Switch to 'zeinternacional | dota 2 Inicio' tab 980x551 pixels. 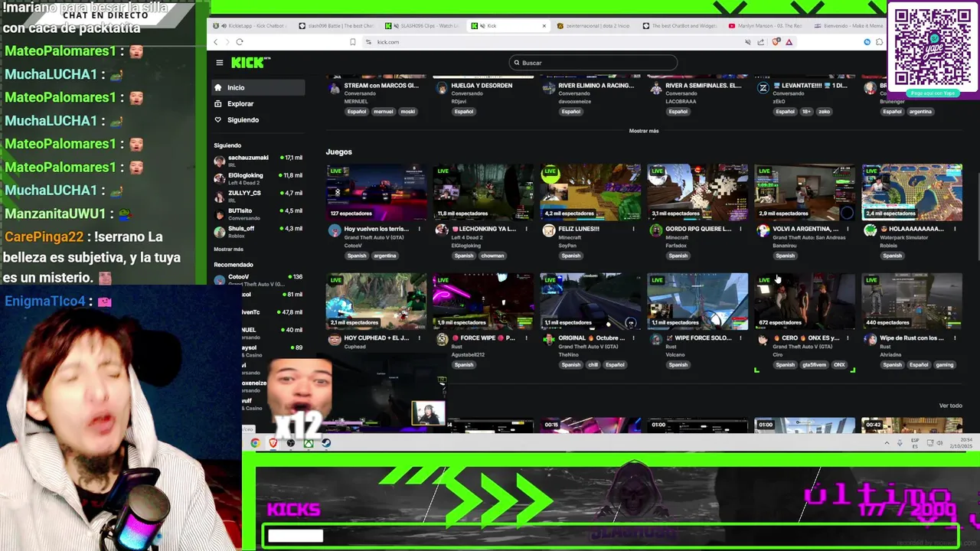point(593,26)
